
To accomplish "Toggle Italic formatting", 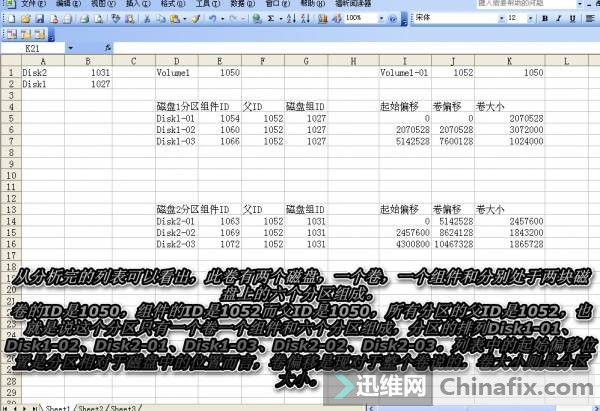I will pos(559,18).
